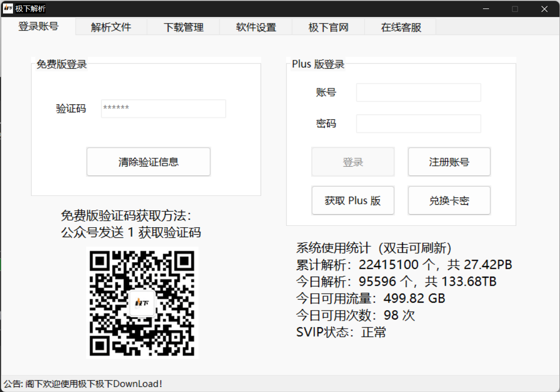Click the maximize window button
560x392 pixels.
tap(515, 9)
